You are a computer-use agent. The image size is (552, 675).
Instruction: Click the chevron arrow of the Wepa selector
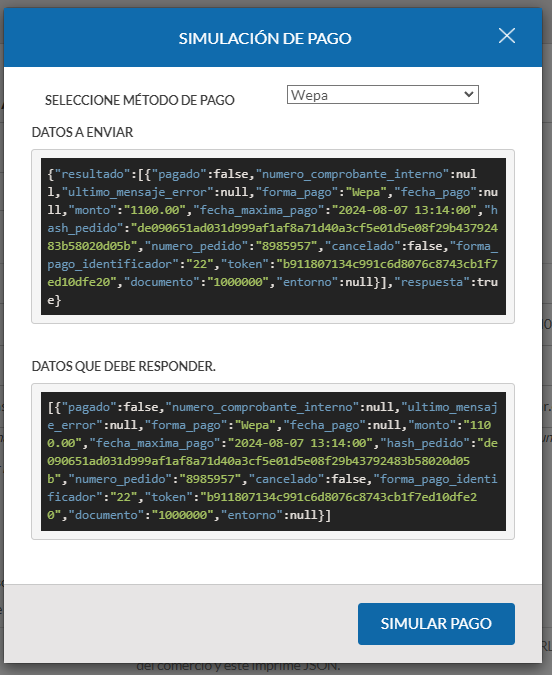[x=469, y=94]
